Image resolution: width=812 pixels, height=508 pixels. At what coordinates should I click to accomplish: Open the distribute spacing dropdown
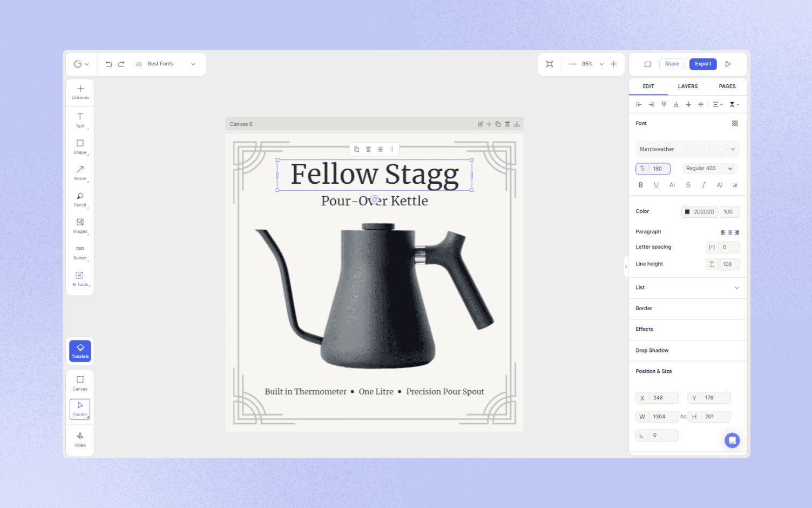click(718, 104)
